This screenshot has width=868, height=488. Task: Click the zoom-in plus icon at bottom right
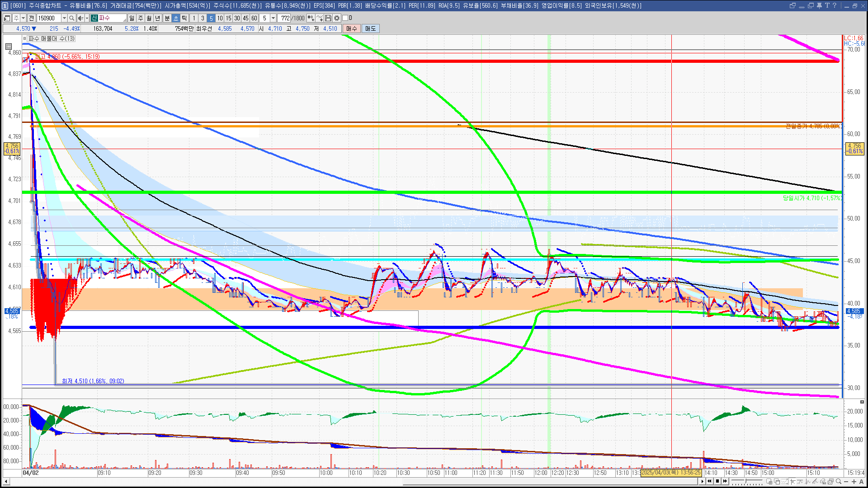854,482
